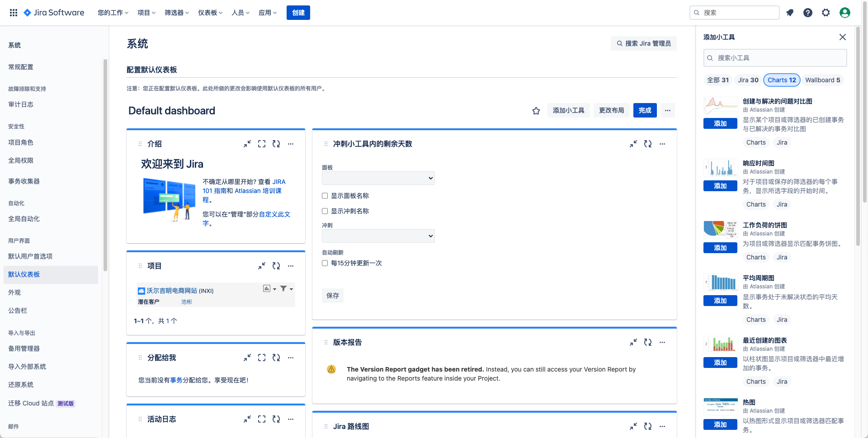The image size is (868, 438).
Task: Click the blue 创建 button
Action: (x=298, y=13)
